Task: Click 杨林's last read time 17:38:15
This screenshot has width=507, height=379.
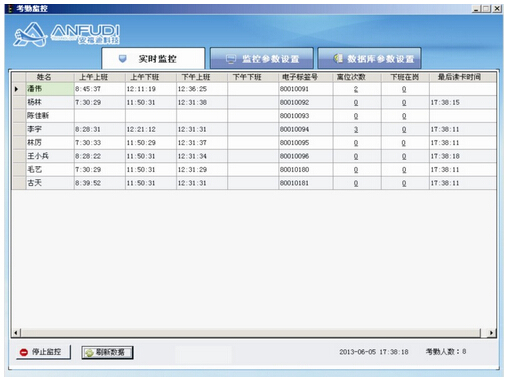Action: (445, 102)
